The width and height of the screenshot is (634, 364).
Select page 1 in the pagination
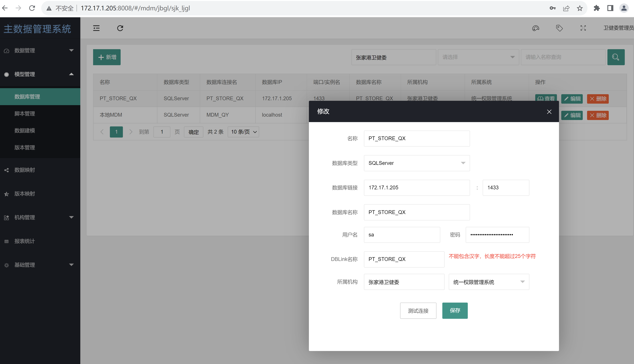click(116, 132)
